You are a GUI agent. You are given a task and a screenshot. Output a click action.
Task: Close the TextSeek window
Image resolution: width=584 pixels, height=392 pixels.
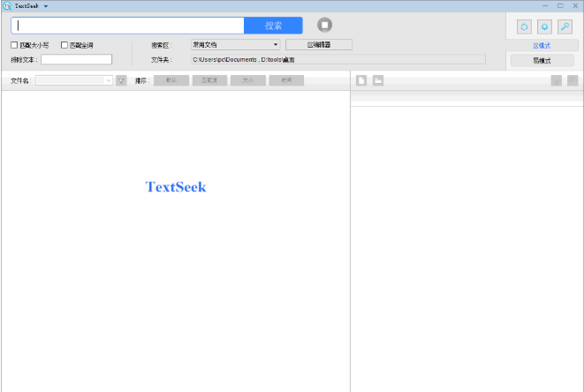pos(575,6)
